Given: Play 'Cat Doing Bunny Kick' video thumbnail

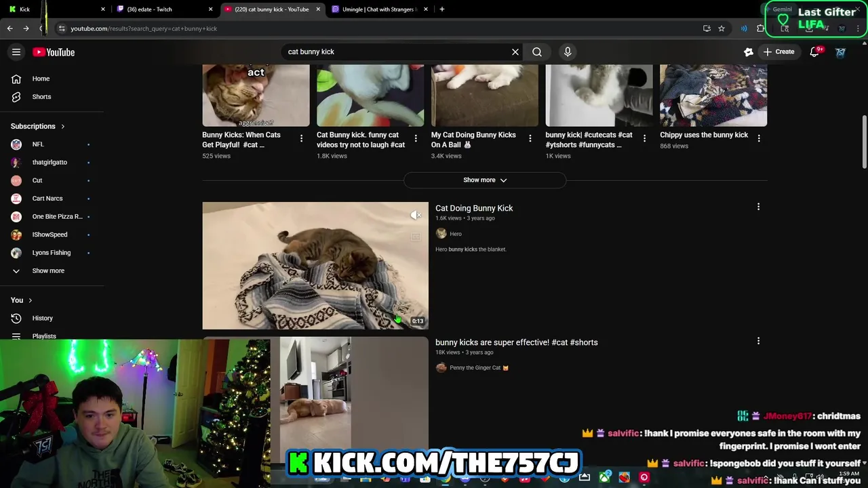Looking at the screenshot, I should [315, 266].
